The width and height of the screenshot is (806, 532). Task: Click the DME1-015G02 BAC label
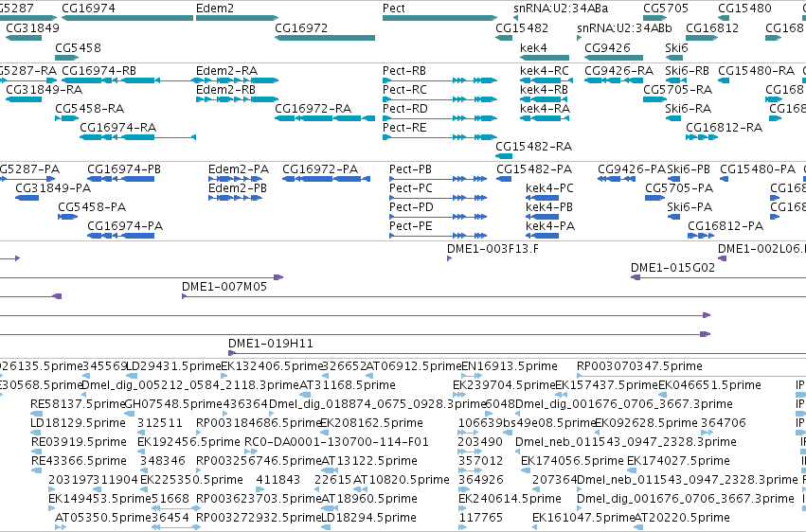coord(672,268)
